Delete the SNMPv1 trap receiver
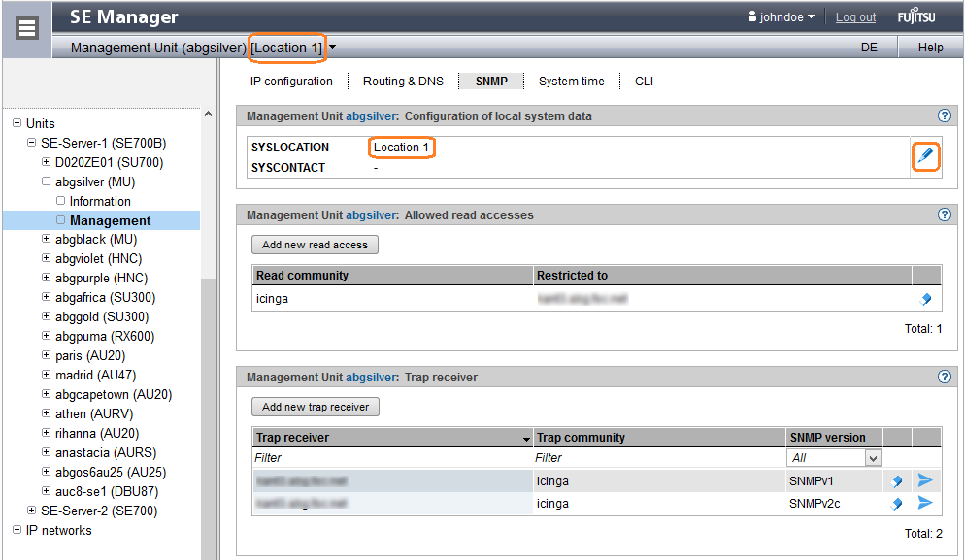This screenshot has height=560, width=965. 897,480
